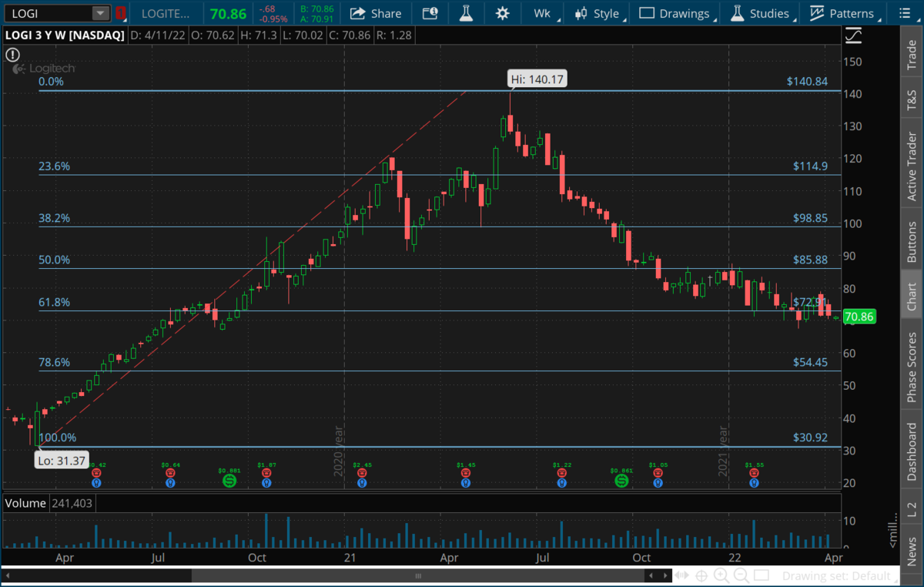Click the conference call icon under $0.42
This screenshot has height=587, width=924.
coord(96,472)
